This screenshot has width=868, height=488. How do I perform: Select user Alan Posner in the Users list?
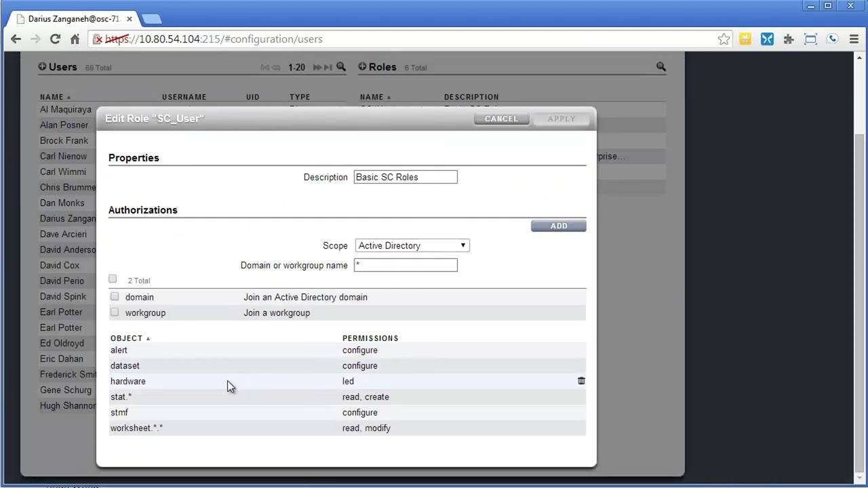click(64, 125)
